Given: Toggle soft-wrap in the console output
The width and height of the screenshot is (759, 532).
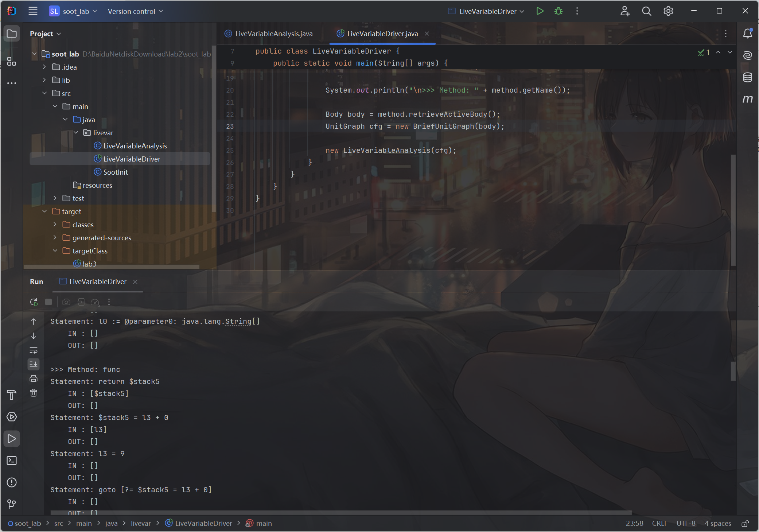Looking at the screenshot, I should click(x=34, y=350).
